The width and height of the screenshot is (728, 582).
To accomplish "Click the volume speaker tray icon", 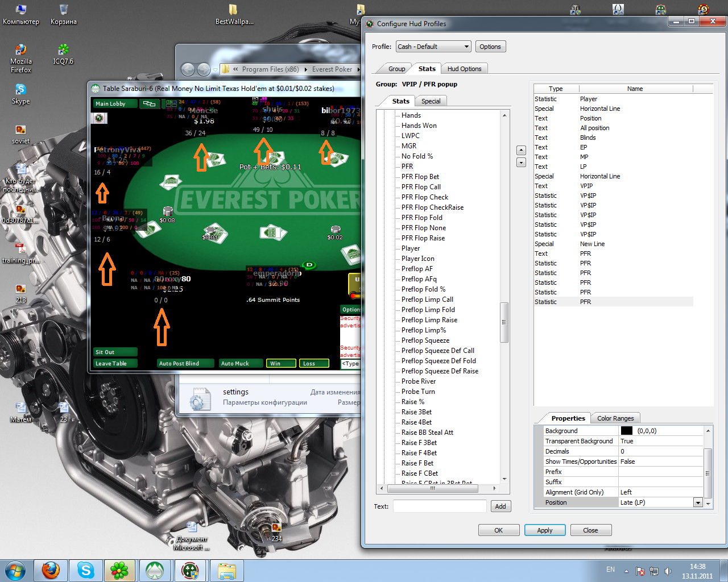I will (668, 571).
